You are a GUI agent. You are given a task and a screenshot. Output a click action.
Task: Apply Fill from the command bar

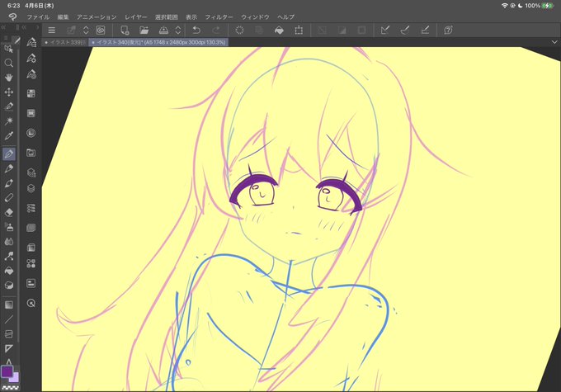pos(279,30)
